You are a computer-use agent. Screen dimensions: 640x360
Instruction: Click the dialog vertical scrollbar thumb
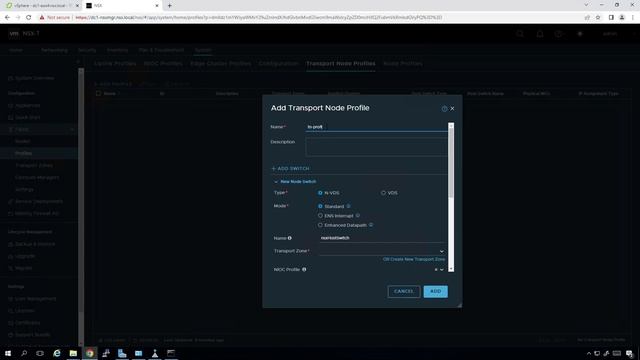451,163
